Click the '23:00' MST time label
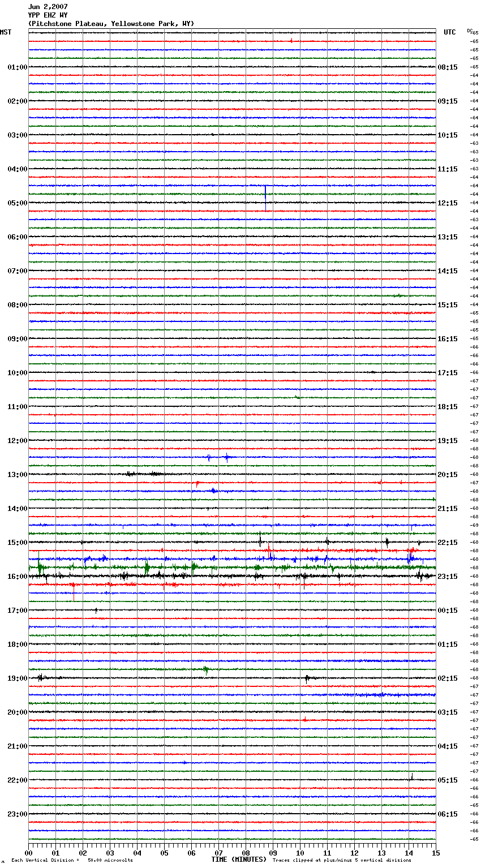 point(18,814)
